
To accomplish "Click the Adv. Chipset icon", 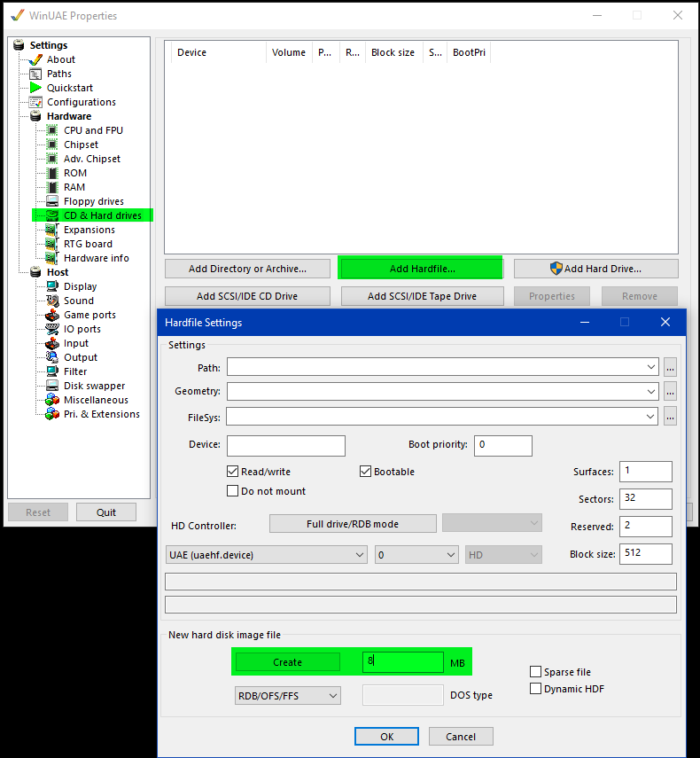I will (52, 159).
